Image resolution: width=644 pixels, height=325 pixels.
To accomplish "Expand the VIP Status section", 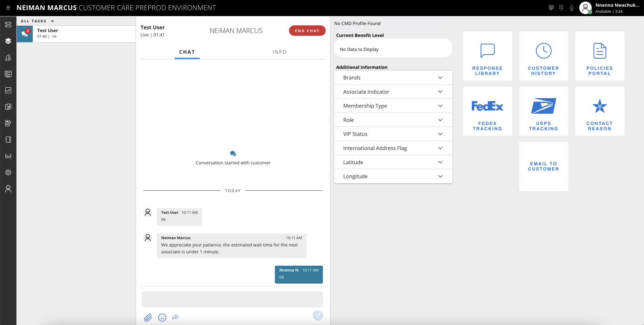I will pyautogui.click(x=393, y=134).
